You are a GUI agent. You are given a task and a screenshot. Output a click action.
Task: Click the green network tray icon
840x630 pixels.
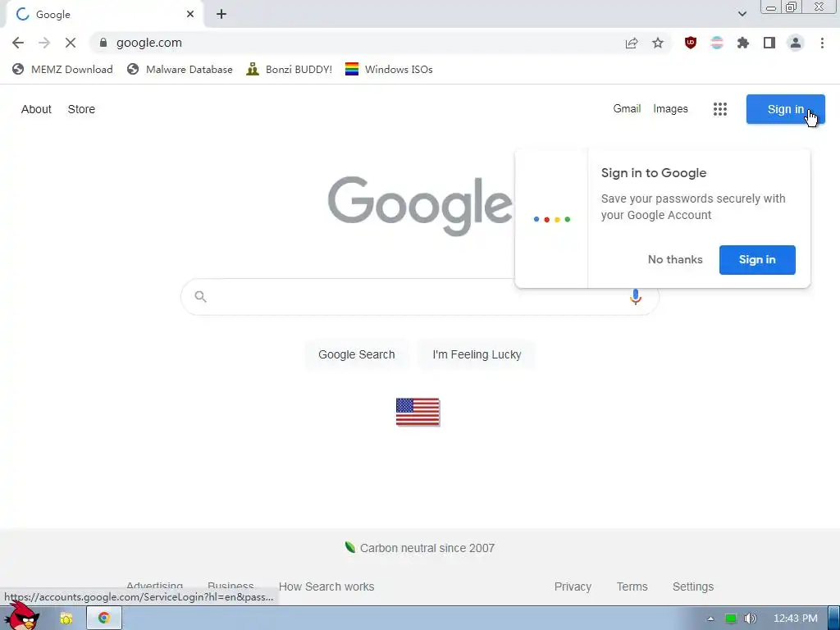(731, 619)
